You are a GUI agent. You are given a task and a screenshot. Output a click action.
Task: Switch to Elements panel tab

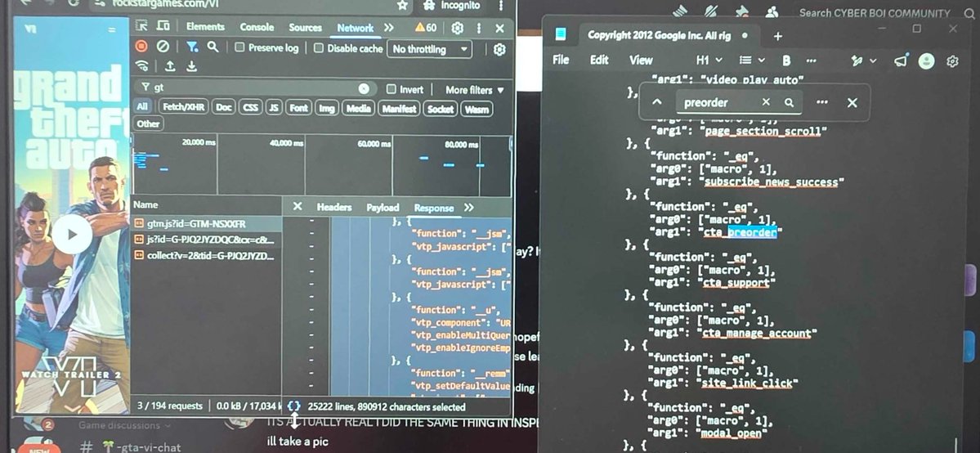[205, 27]
